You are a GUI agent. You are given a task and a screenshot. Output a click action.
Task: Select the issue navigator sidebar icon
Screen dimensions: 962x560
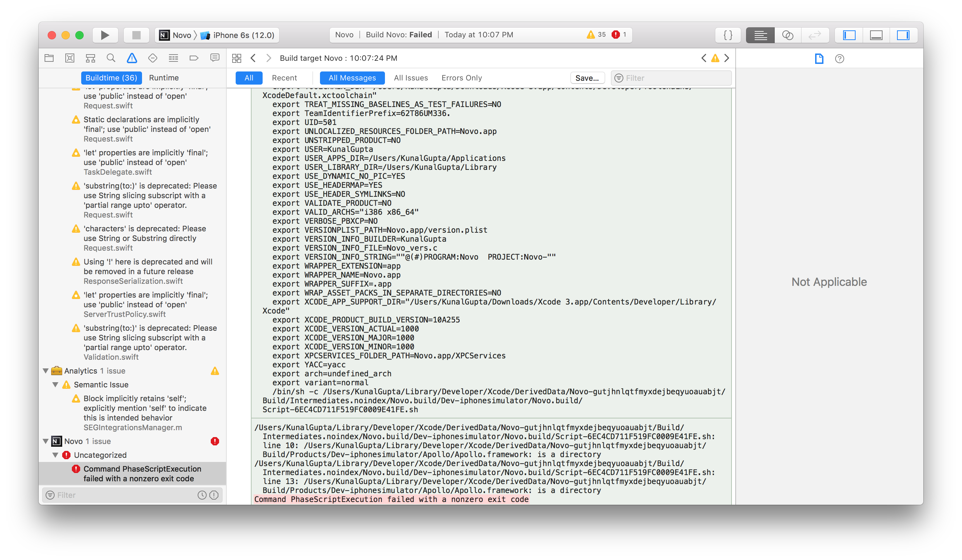131,58
